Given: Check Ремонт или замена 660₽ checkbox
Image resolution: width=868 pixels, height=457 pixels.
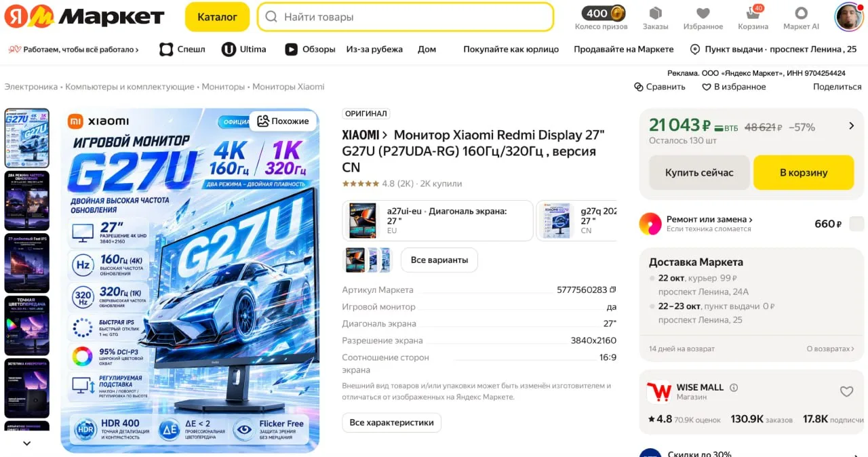Looking at the screenshot, I should pyautogui.click(x=856, y=224).
